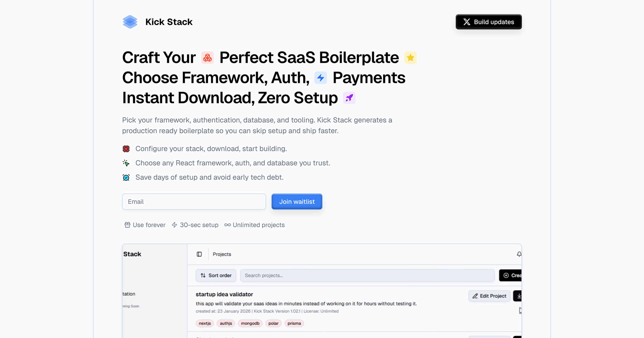This screenshot has width=644, height=338.
Task: Click the download icon next to Edit Project
Action: point(518,296)
